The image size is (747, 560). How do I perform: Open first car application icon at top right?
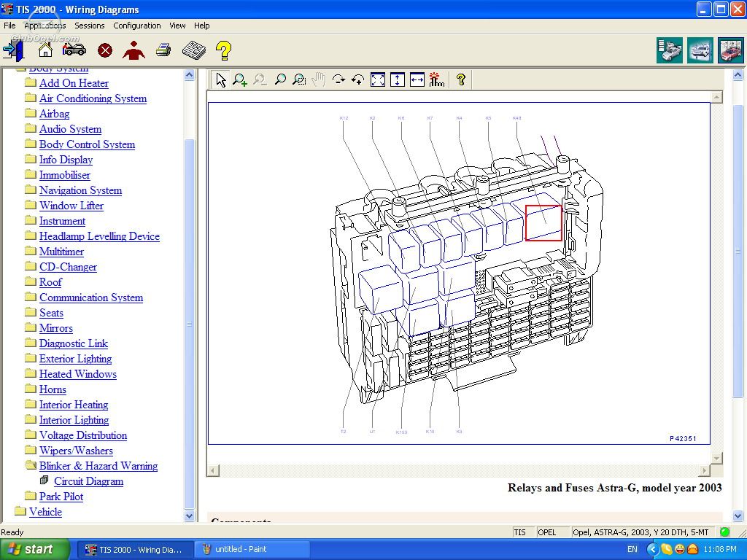pos(670,50)
